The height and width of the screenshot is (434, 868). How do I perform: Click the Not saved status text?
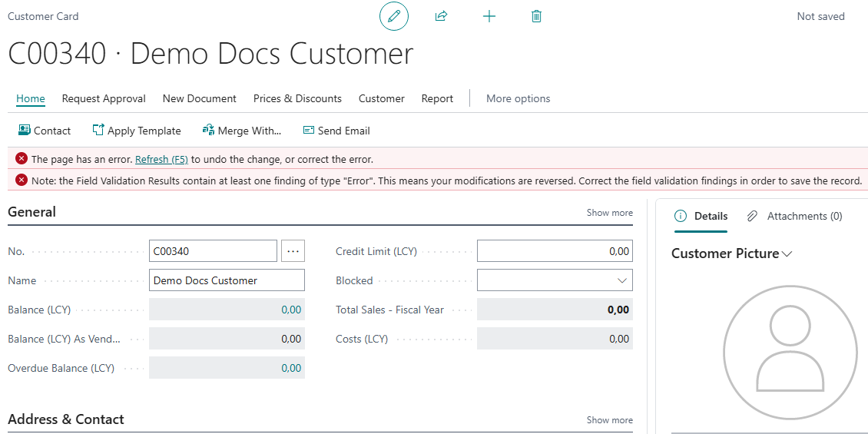[820, 17]
